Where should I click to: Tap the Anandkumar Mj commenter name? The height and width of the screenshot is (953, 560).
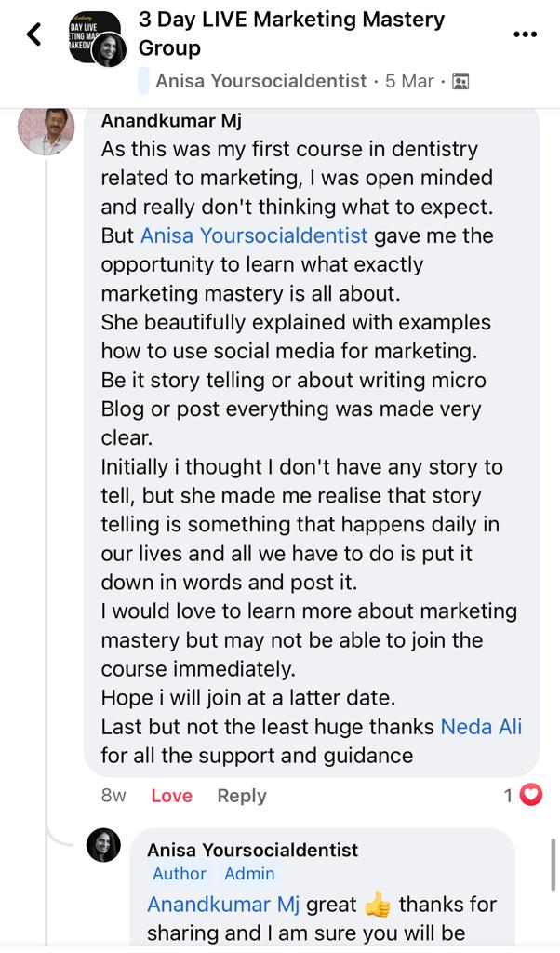(x=171, y=121)
